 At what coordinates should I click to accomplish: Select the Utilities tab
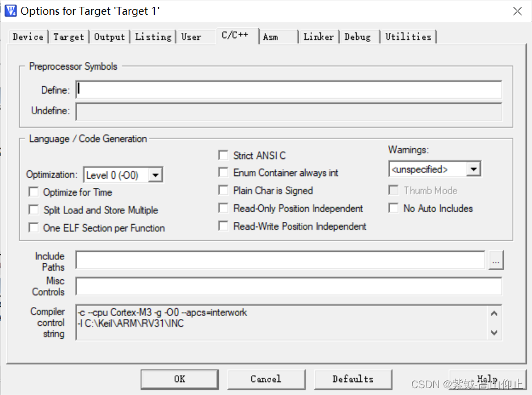click(408, 37)
